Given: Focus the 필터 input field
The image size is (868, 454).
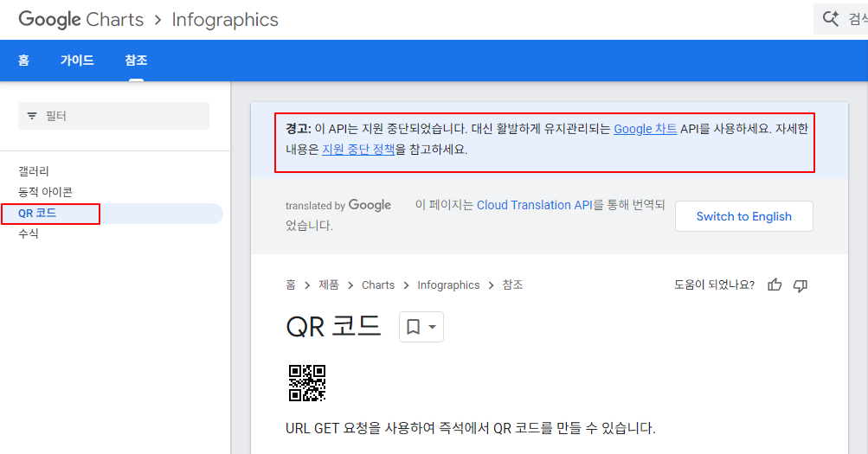Looking at the screenshot, I should pyautogui.click(x=113, y=116).
